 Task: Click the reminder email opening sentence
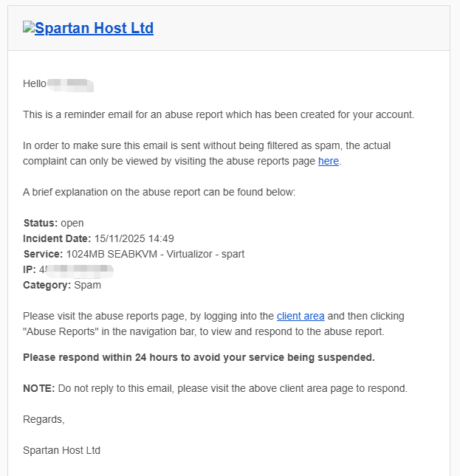pyautogui.click(x=219, y=114)
